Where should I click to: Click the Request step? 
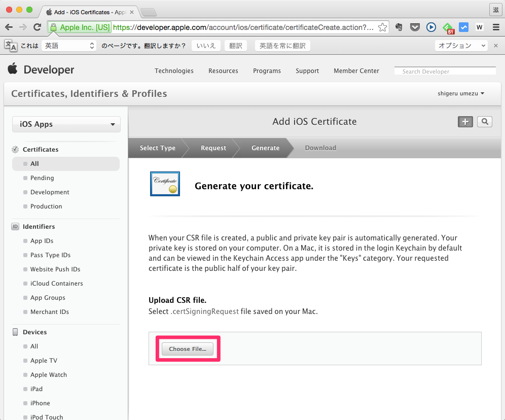click(x=213, y=148)
